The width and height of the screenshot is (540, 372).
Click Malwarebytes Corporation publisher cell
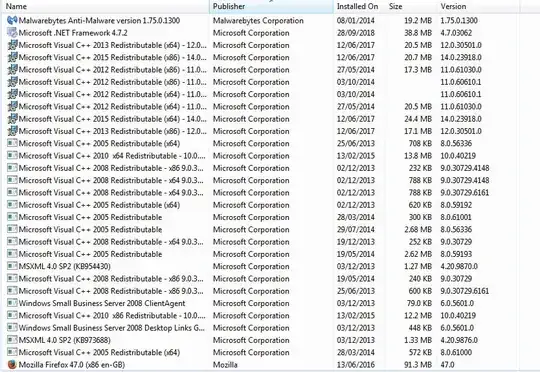tap(258, 20)
